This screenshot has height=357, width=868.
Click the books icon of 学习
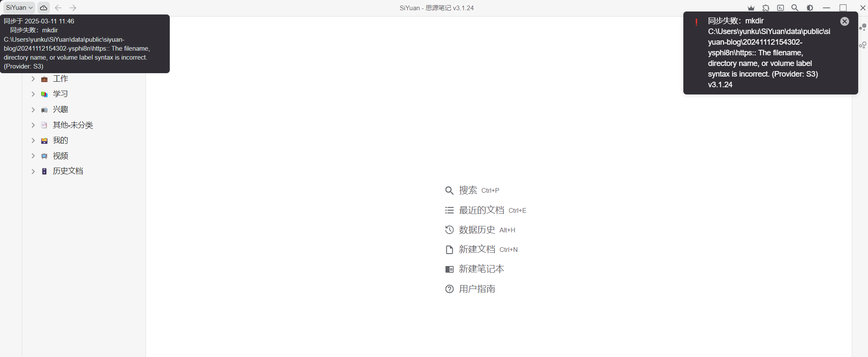(x=44, y=94)
